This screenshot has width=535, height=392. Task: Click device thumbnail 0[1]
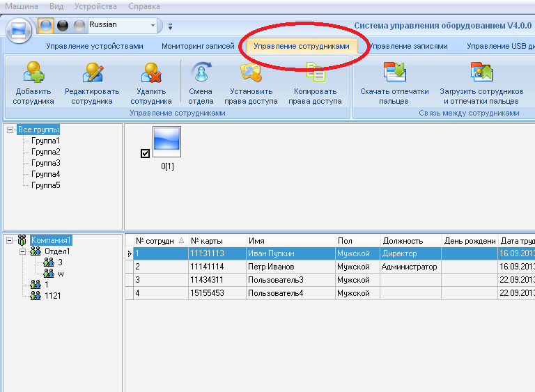click(166, 141)
